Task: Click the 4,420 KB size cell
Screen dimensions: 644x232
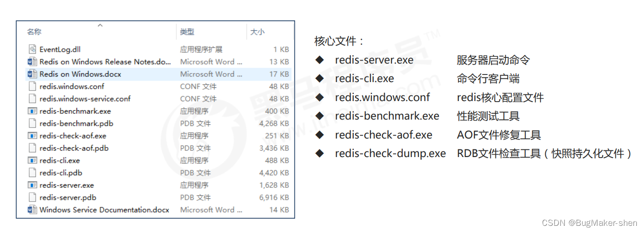Action: tap(274, 173)
